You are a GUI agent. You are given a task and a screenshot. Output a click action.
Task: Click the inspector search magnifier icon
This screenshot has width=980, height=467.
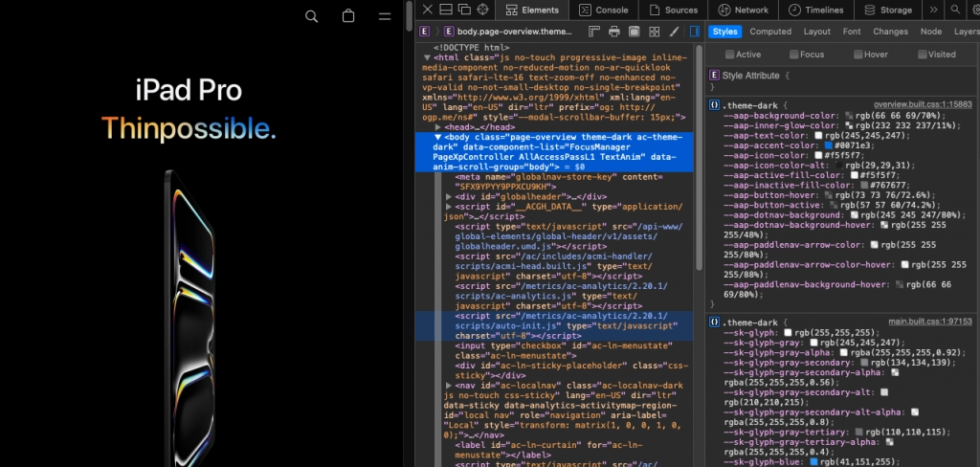click(955, 10)
